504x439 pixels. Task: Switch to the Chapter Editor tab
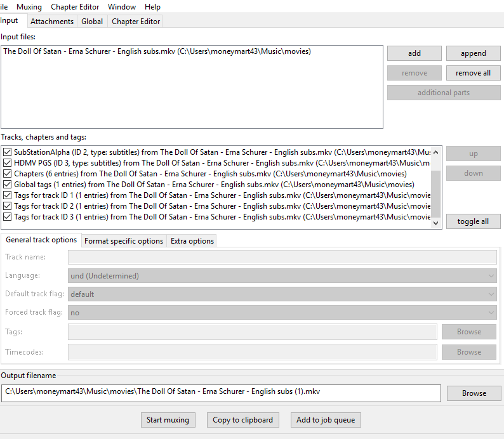tap(136, 22)
